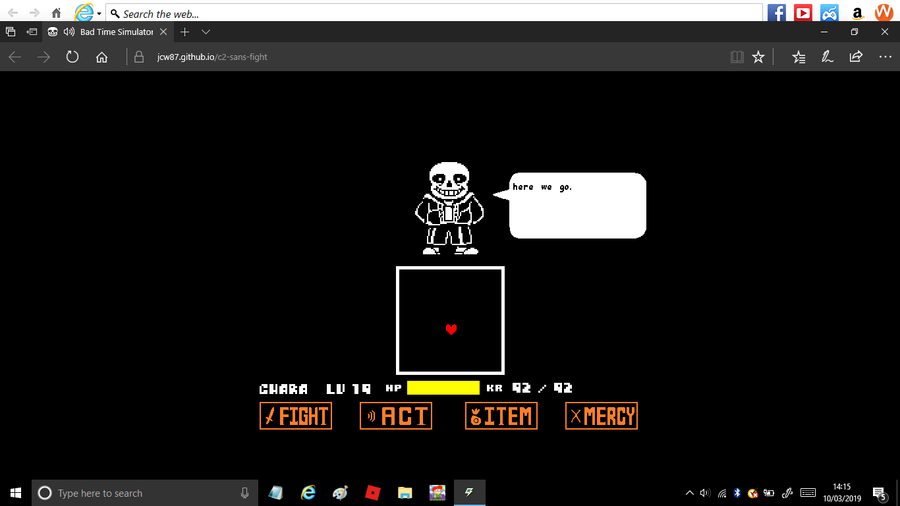Open the orange W toolbar shortcut

click(x=884, y=13)
